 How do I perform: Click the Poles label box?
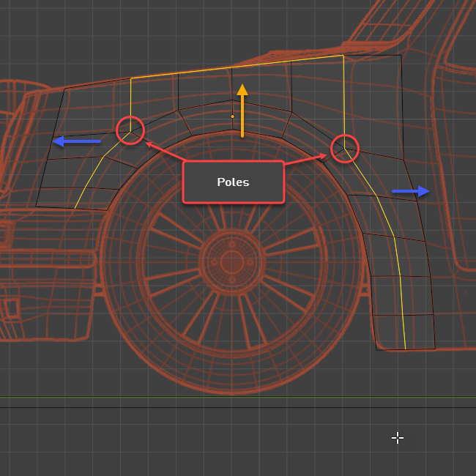pyautogui.click(x=233, y=182)
